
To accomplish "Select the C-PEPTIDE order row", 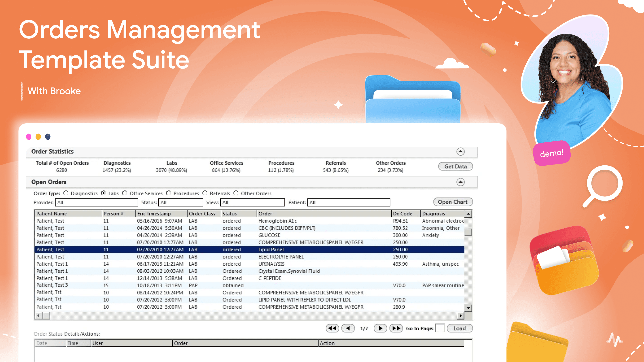I will coord(250,278).
